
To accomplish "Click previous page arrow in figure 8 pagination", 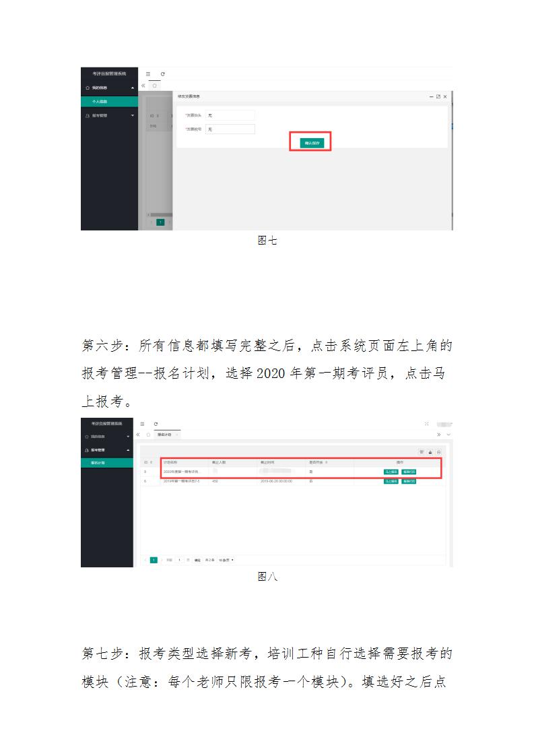I will coord(145,560).
